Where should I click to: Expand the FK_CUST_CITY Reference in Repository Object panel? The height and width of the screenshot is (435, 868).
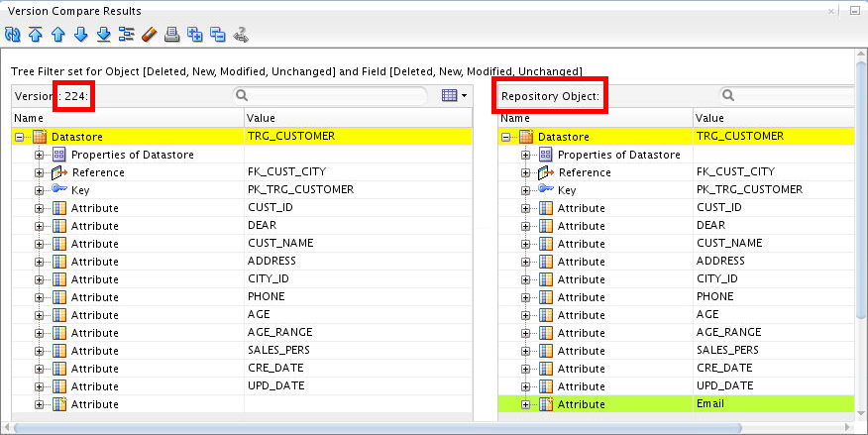tap(525, 172)
